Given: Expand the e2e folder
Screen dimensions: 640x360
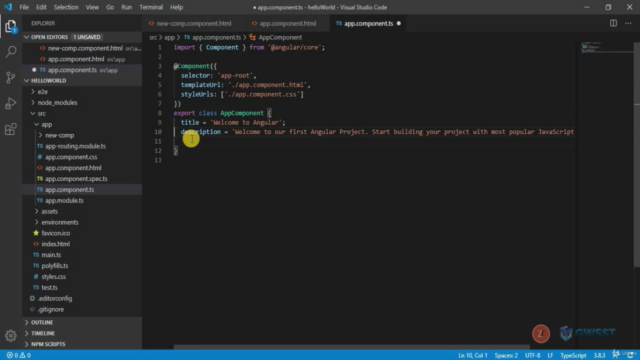Looking at the screenshot, I should pyautogui.click(x=82, y=92).
